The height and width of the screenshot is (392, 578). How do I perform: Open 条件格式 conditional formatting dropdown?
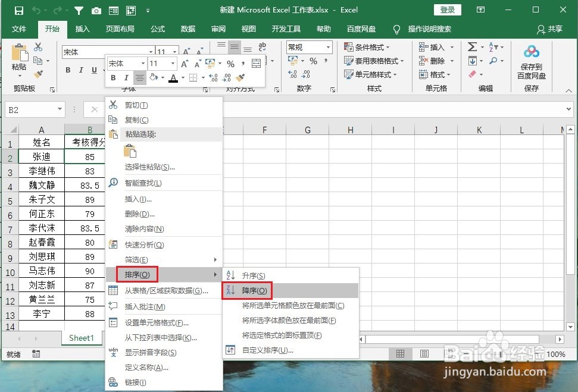coord(367,47)
